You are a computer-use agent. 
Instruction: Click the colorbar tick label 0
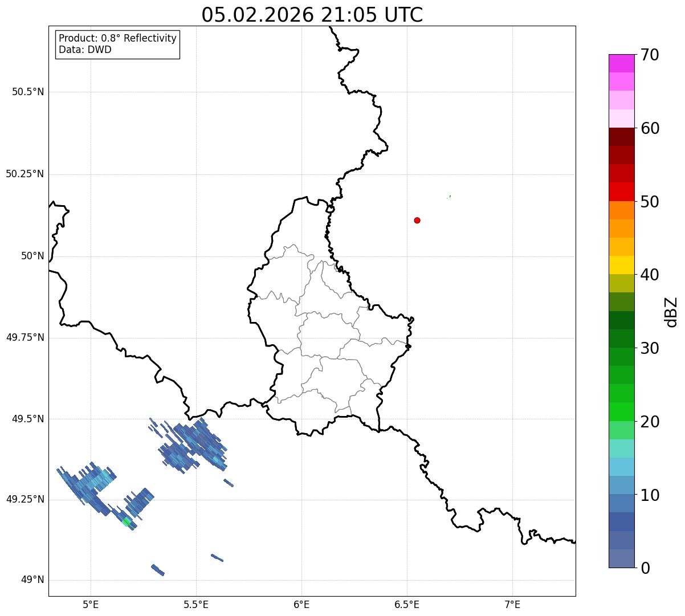click(645, 568)
